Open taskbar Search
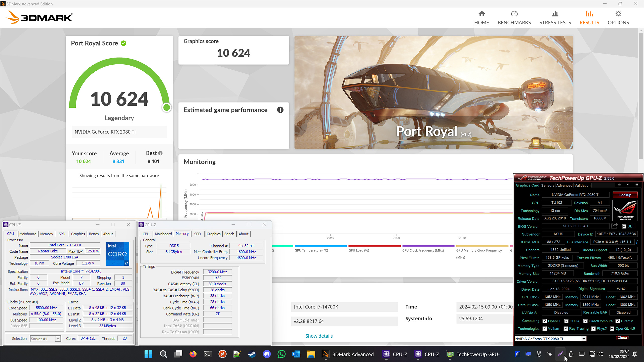 click(164, 354)
